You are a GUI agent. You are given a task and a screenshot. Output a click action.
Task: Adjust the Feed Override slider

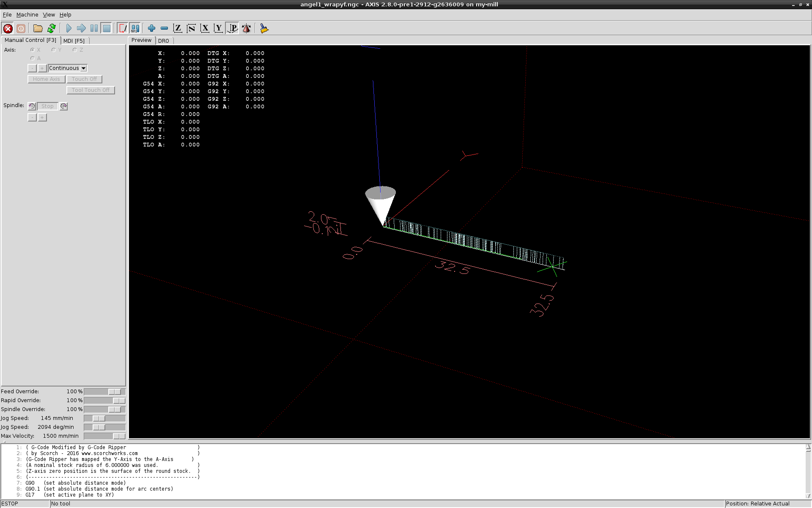[114, 392]
